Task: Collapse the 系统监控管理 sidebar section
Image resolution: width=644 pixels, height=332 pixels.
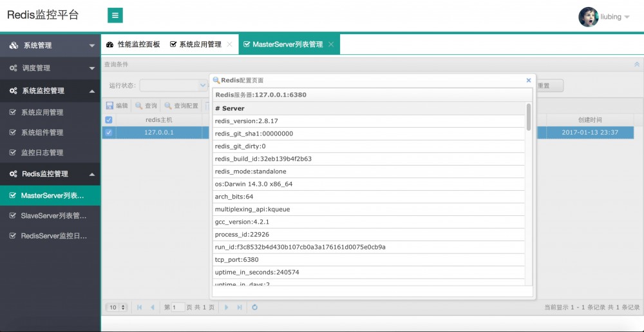Action: click(50, 90)
